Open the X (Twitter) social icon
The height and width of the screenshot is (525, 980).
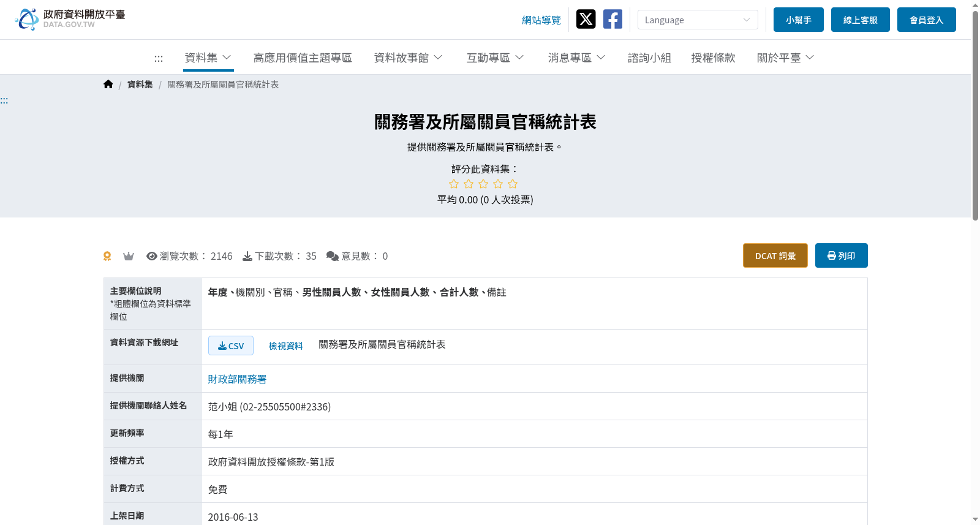point(586,20)
